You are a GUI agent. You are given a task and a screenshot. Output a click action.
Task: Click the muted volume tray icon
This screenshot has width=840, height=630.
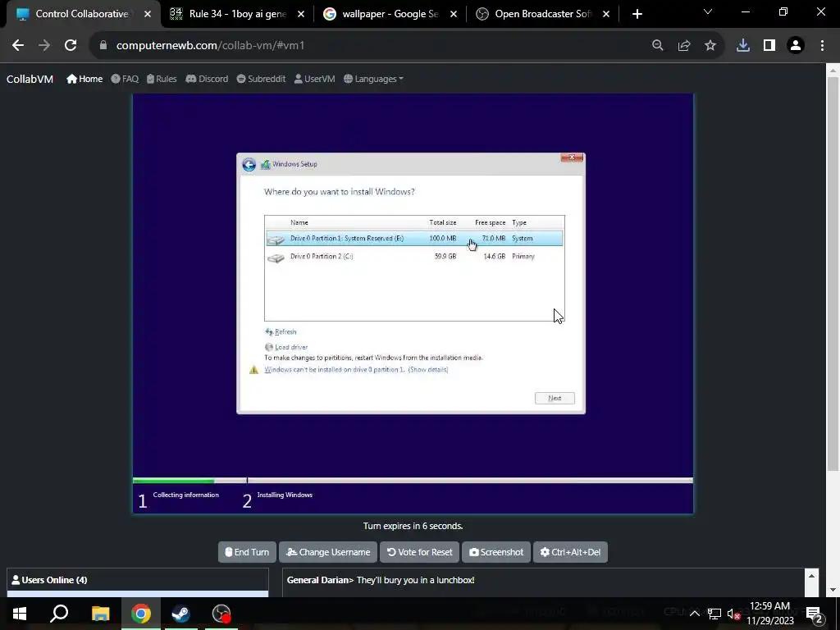734,614
